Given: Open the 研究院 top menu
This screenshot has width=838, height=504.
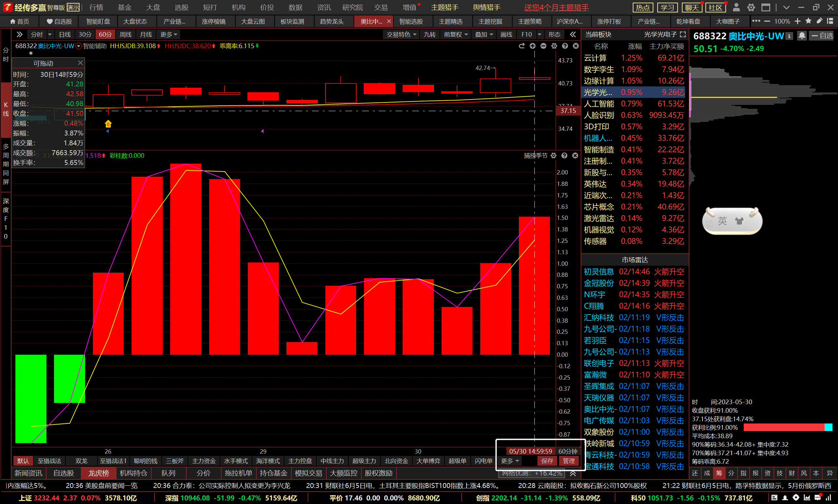Looking at the screenshot, I should pyautogui.click(x=352, y=8).
